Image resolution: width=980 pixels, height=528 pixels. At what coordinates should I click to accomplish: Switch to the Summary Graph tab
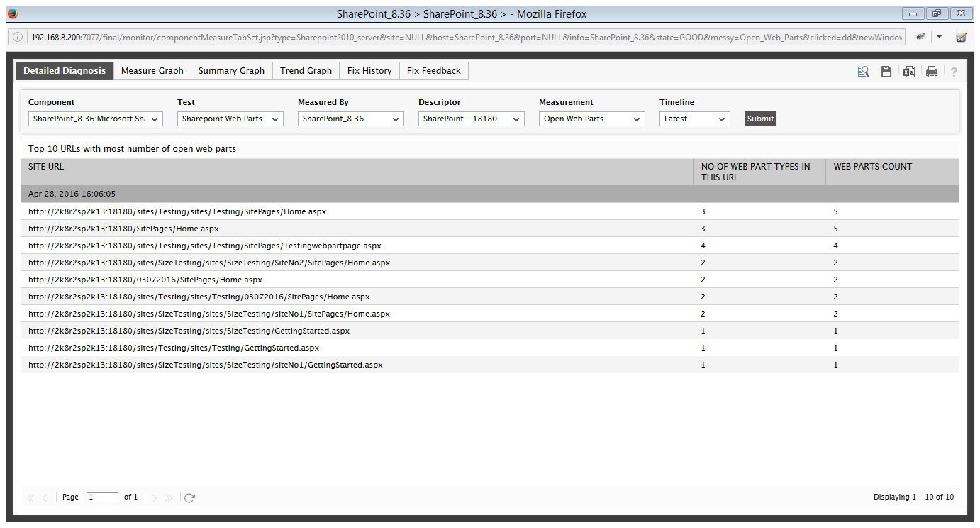(x=231, y=71)
